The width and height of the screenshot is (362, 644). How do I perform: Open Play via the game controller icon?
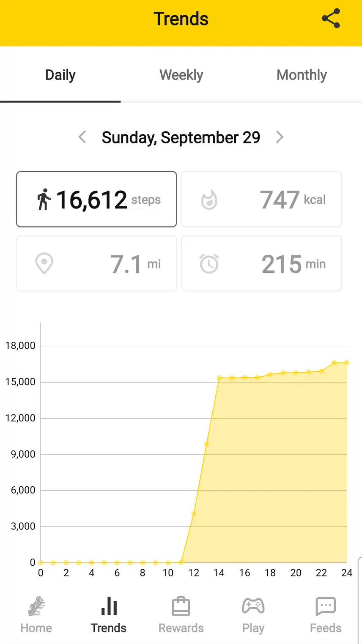[253, 606]
